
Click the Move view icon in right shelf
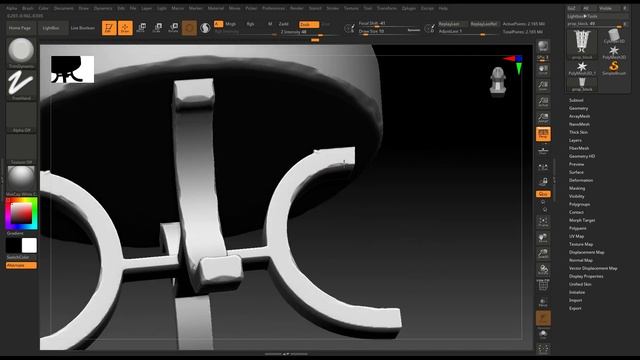coord(543,238)
